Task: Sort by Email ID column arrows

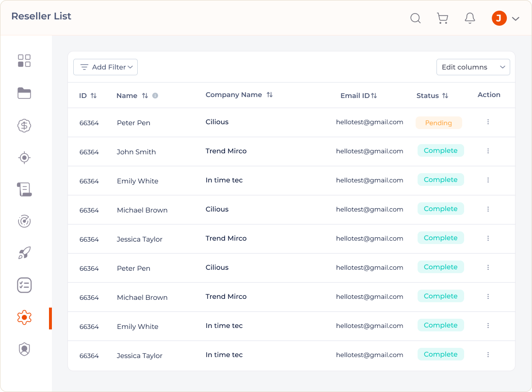Action: pyautogui.click(x=374, y=96)
